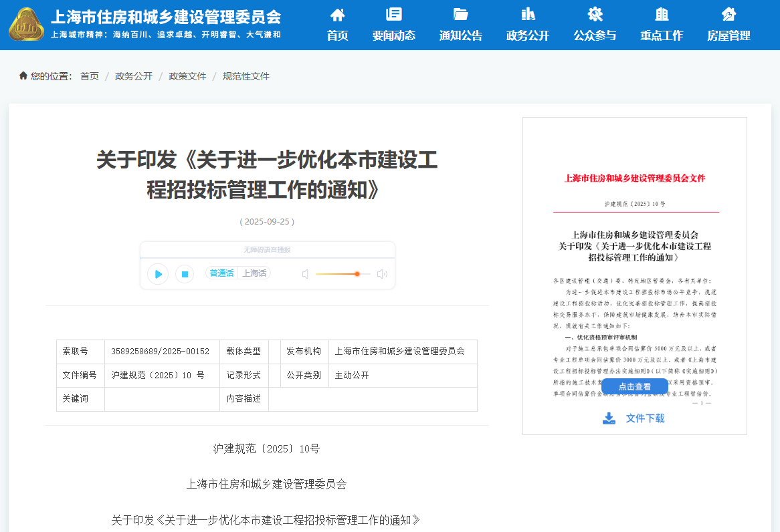Screen dimensions: 780x532
Task: Select the 重点工作 key work icon
Action: click(x=661, y=13)
